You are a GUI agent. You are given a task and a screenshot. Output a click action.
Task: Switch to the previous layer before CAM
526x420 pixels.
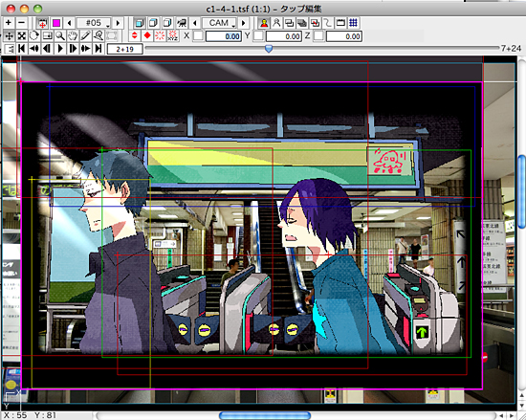[195, 23]
